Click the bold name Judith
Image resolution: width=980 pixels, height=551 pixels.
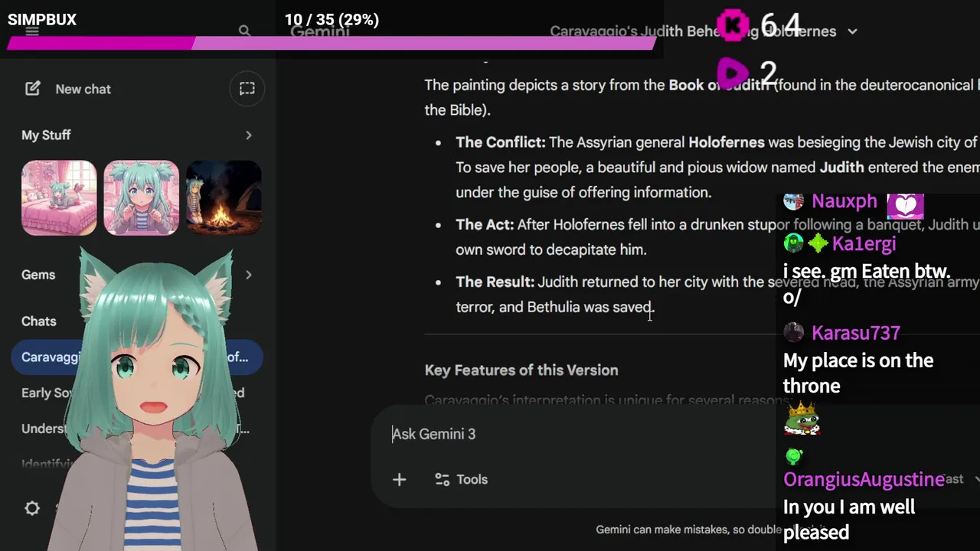click(x=841, y=167)
